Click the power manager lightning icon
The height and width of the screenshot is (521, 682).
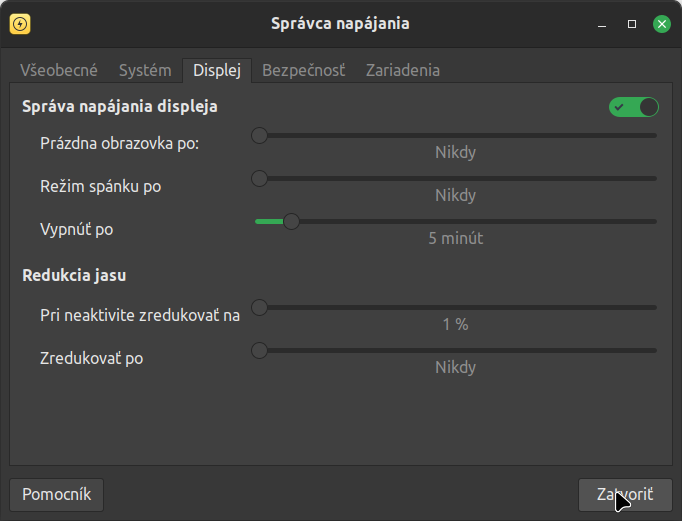[20, 23]
